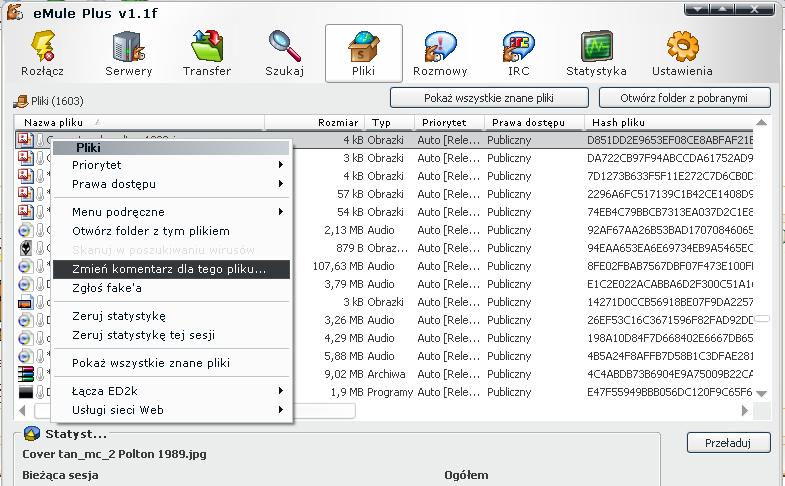785x486 pixels.
Task: Sort by Rozmiar column header
Action: (x=314, y=122)
